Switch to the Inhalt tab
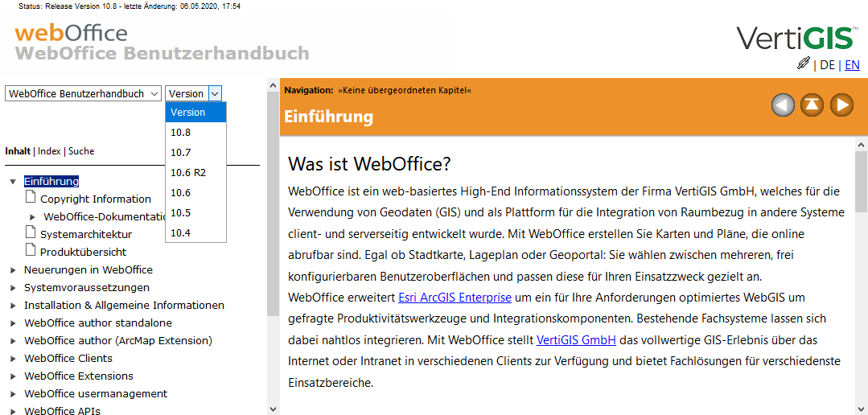Screen dimensions: 868x415 point(18,151)
